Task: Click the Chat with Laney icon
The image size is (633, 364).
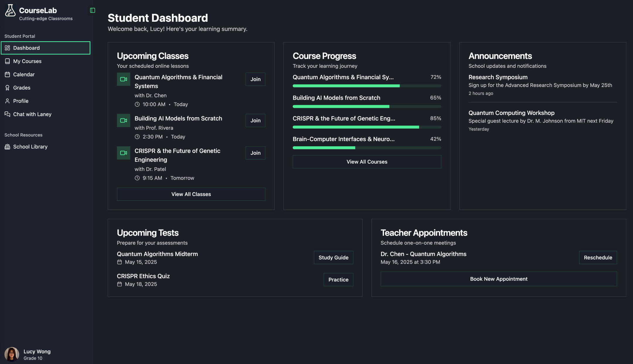Action: 7,114
